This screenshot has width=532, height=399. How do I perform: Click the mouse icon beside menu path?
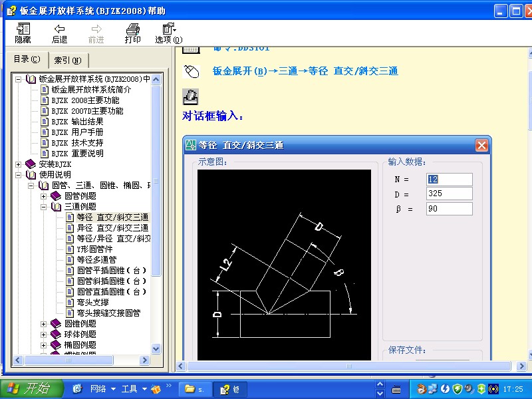click(191, 72)
